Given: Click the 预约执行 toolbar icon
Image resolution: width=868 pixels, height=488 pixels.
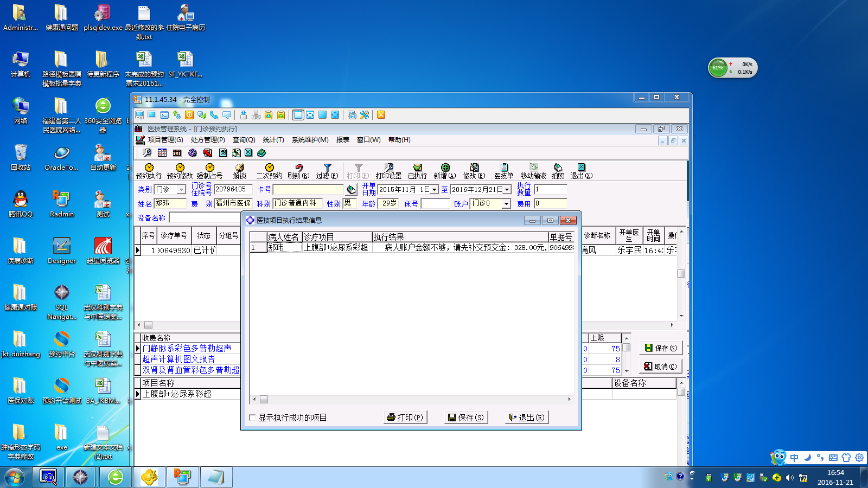Looking at the screenshot, I should pyautogui.click(x=149, y=171).
